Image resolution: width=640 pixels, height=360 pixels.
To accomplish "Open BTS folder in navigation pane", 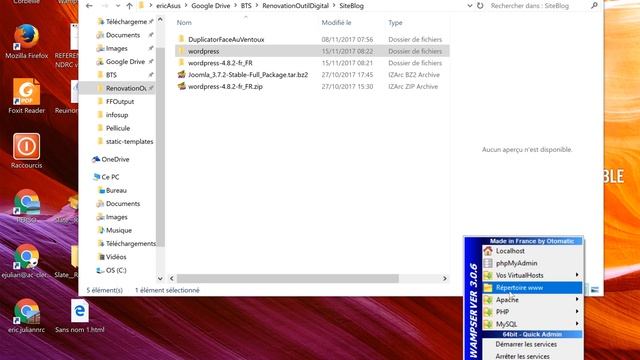I will (111, 75).
